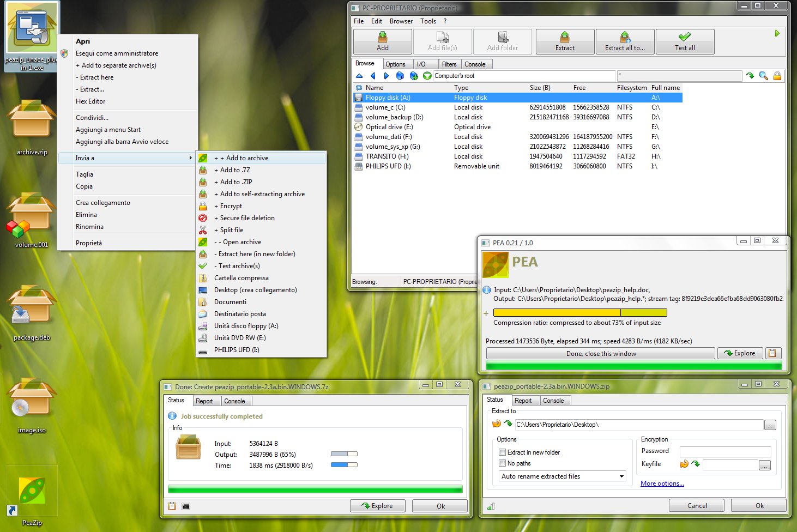The height and width of the screenshot is (532, 797).
Task: Select the archive.zip desktop icon
Action: click(32, 128)
